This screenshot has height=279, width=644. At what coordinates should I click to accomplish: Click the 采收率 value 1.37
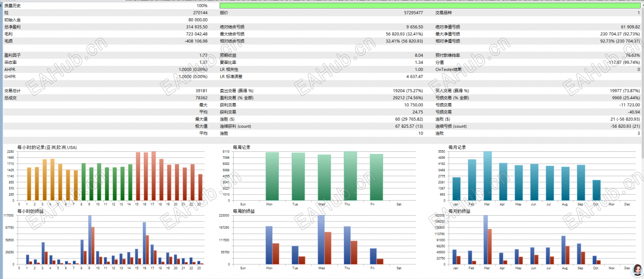204,62
